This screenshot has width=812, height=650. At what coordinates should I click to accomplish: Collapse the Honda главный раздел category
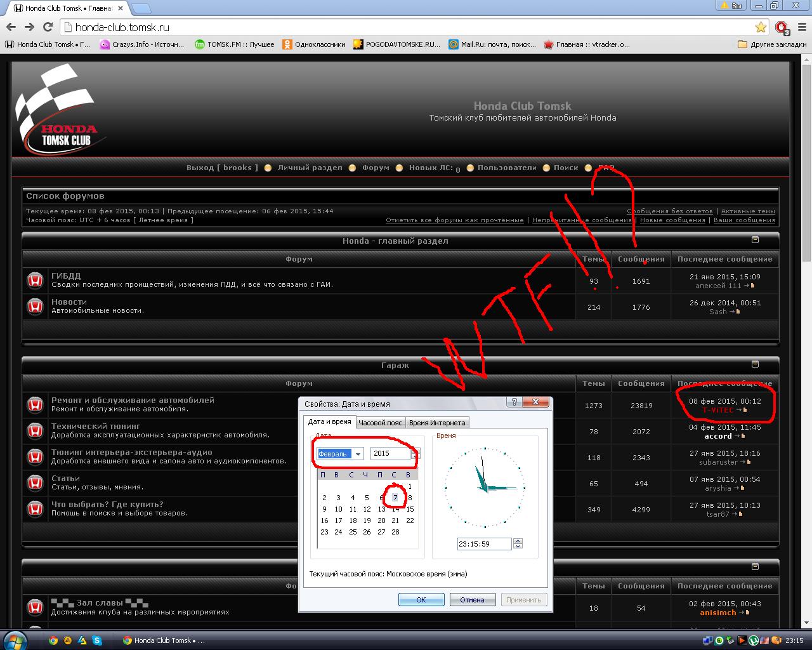755,240
